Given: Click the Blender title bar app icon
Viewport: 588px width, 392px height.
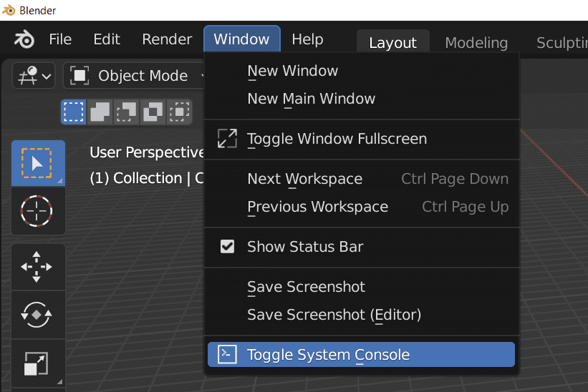Looking at the screenshot, I should (9, 10).
